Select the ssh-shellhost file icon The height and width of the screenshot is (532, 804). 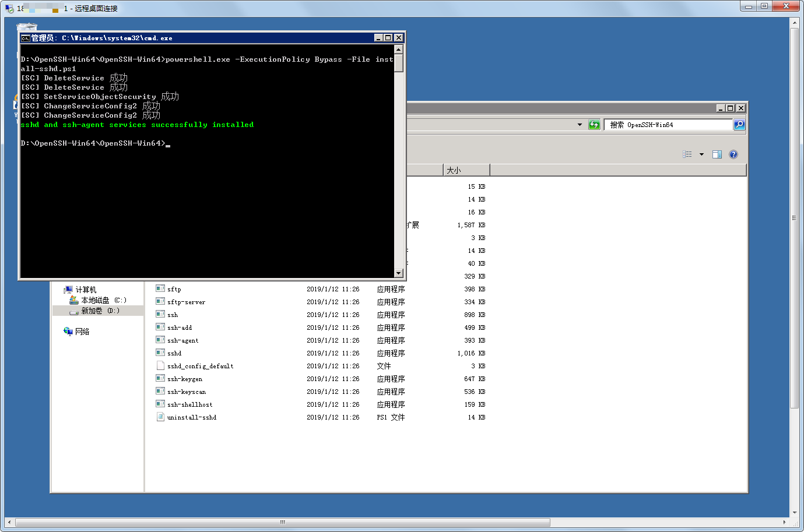(160, 404)
